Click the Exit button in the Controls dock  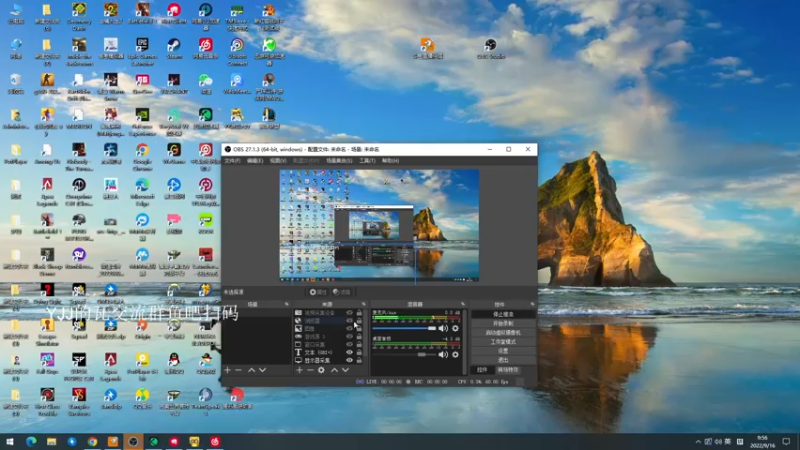click(x=503, y=360)
